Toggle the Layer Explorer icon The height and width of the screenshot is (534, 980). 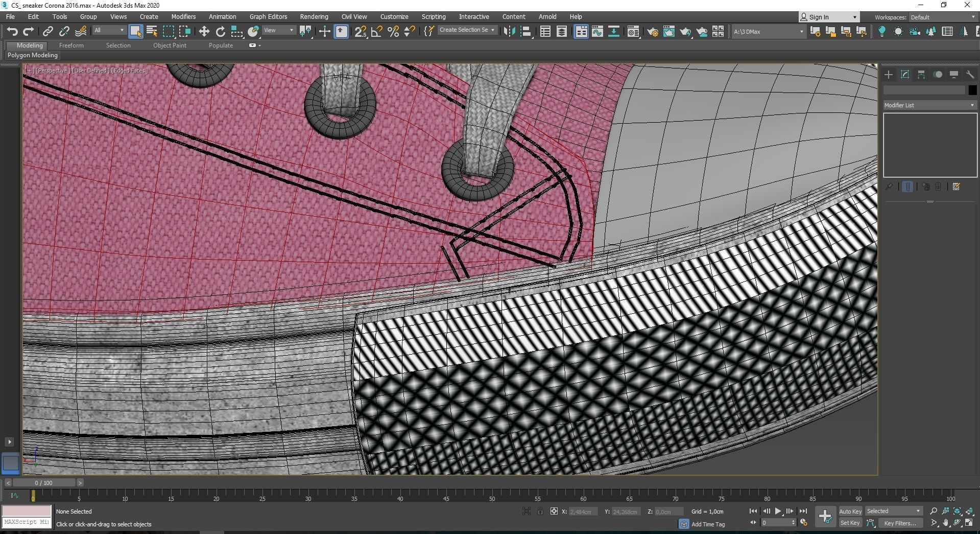[x=561, y=32]
